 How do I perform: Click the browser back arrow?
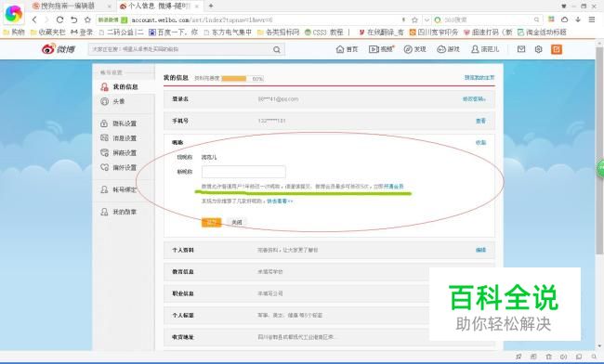[34, 19]
